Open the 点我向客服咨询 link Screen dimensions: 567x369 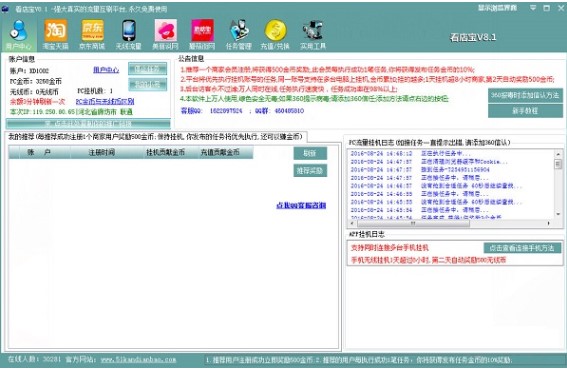(301, 205)
